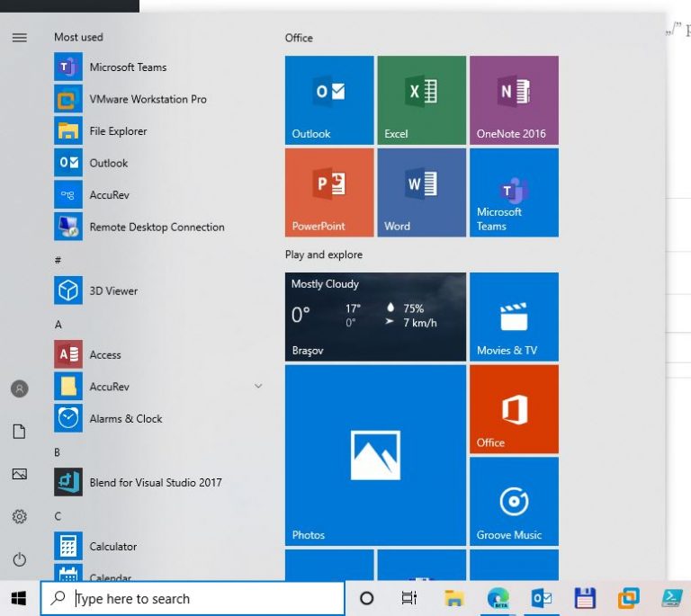Click the Cortana circle on the taskbar
This screenshot has height=616, width=691.
pyautogui.click(x=367, y=598)
